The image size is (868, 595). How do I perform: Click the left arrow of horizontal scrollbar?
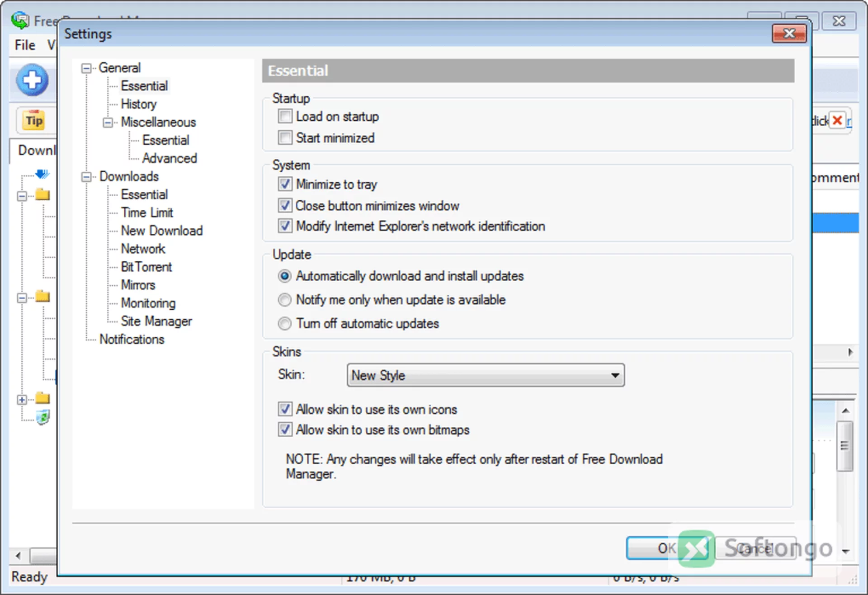[18, 555]
